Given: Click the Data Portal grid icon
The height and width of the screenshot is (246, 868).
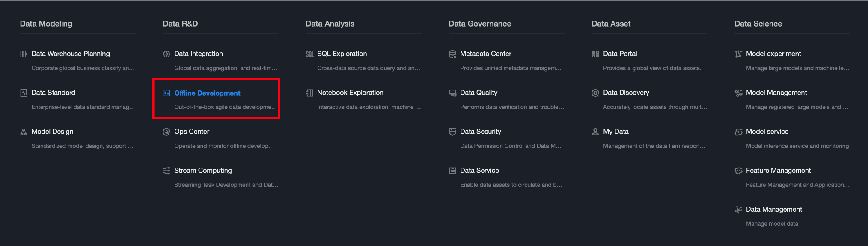Looking at the screenshot, I should point(595,54).
